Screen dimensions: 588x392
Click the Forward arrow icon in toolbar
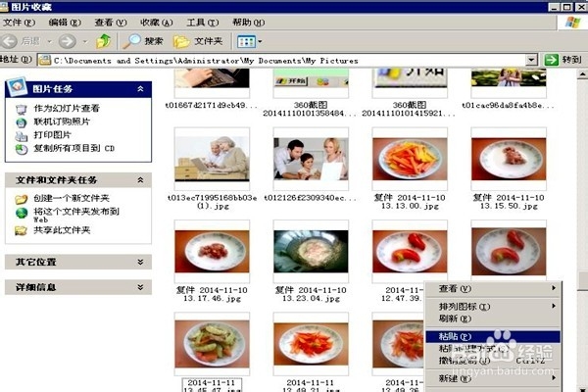point(67,41)
